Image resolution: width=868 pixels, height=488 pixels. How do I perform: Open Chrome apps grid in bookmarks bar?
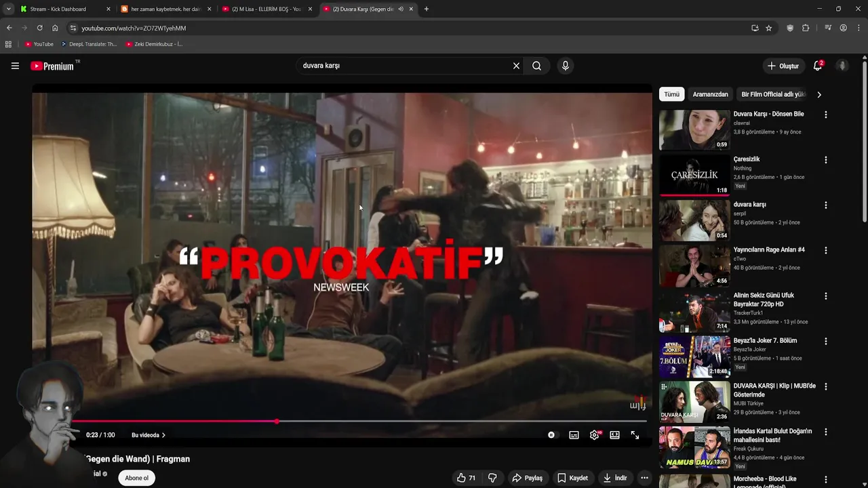click(x=8, y=44)
